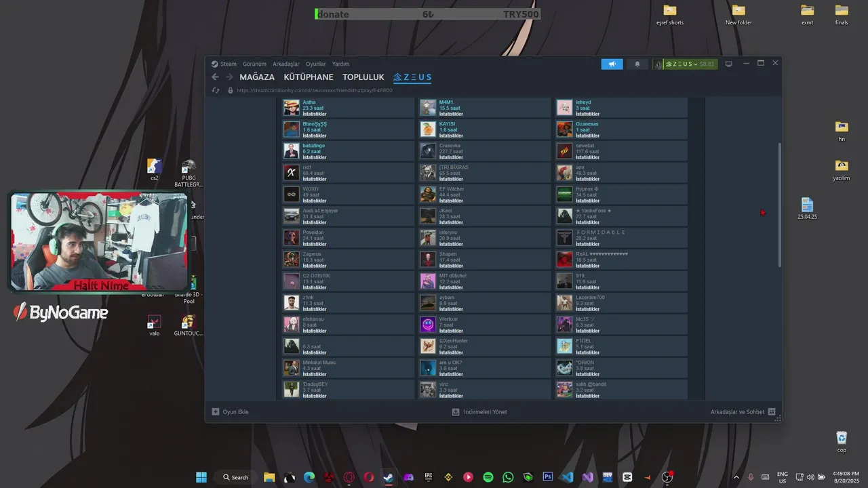Open the Görünüm menu

coord(254,64)
